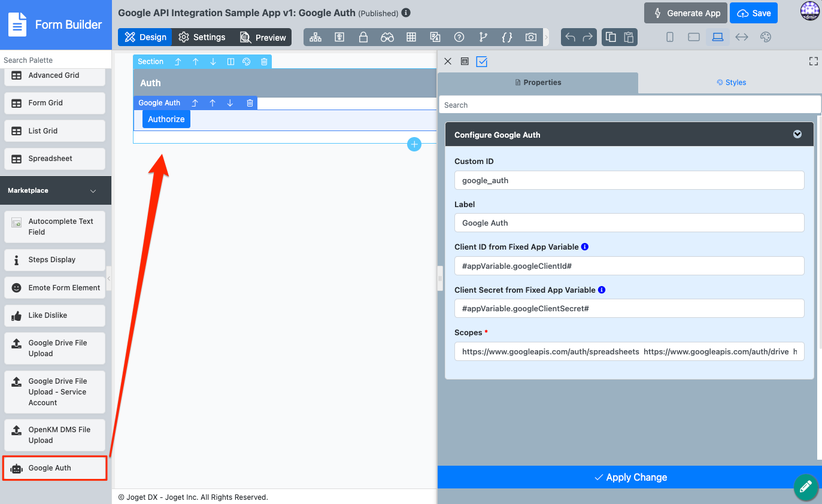
Task: Copy the selected element
Action: [x=611, y=37]
